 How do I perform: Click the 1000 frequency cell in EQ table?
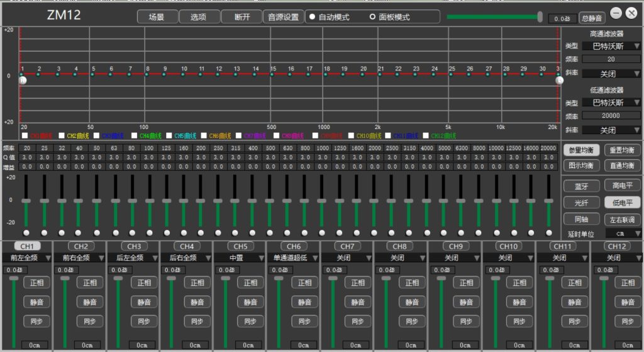pos(323,148)
